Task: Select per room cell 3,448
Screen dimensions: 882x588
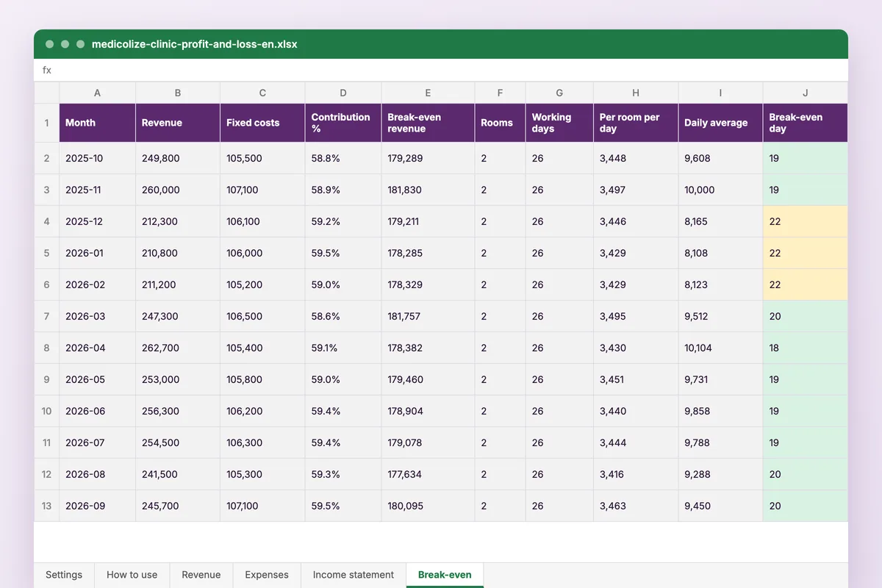Action: [x=636, y=158]
